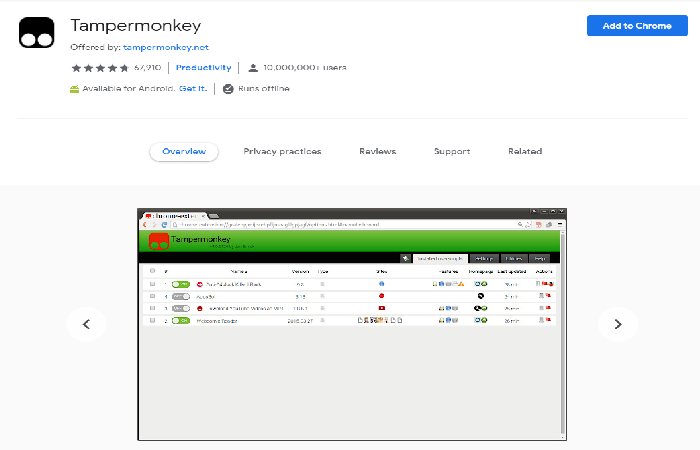Click the green Android robot icon
The height and width of the screenshot is (450, 700).
(75, 89)
